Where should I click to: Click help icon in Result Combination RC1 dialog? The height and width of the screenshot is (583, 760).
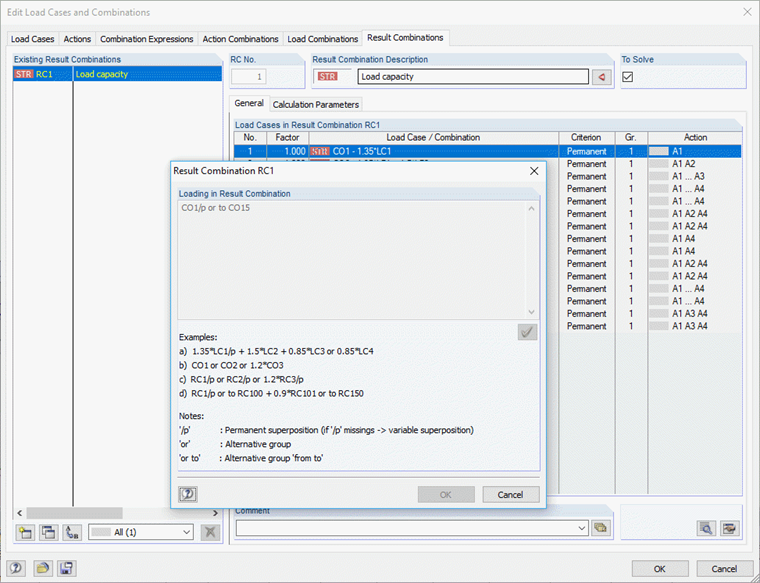click(x=188, y=494)
